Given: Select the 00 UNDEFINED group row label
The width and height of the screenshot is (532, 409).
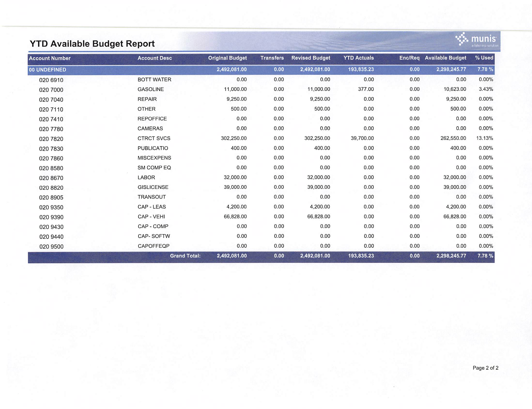Looking at the screenshot, I should [x=47, y=70].
